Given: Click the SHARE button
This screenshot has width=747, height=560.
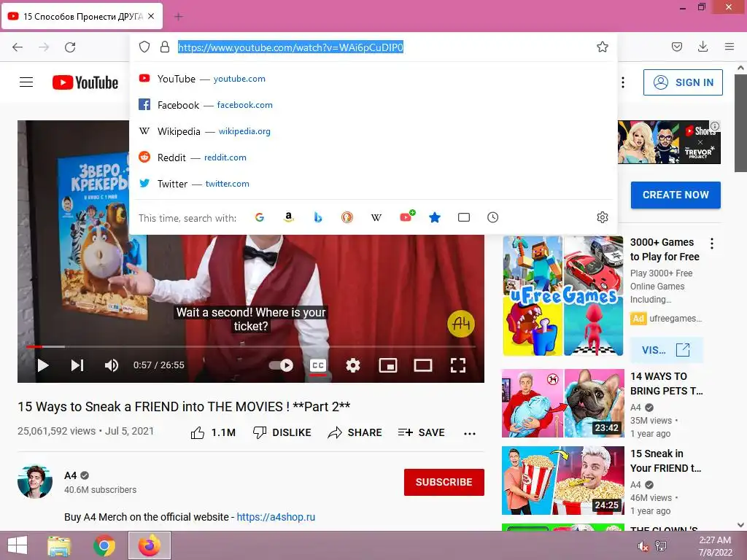Looking at the screenshot, I should (x=355, y=432).
